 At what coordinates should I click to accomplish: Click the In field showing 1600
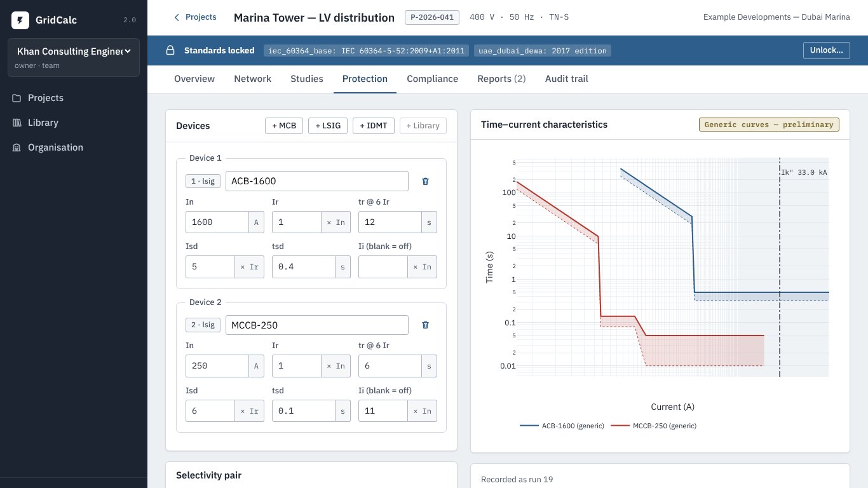(x=217, y=222)
